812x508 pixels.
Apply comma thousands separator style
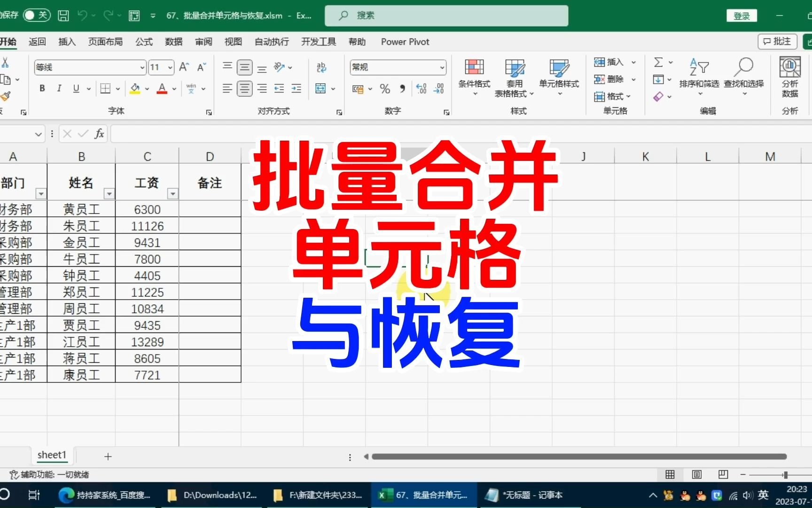pos(402,89)
